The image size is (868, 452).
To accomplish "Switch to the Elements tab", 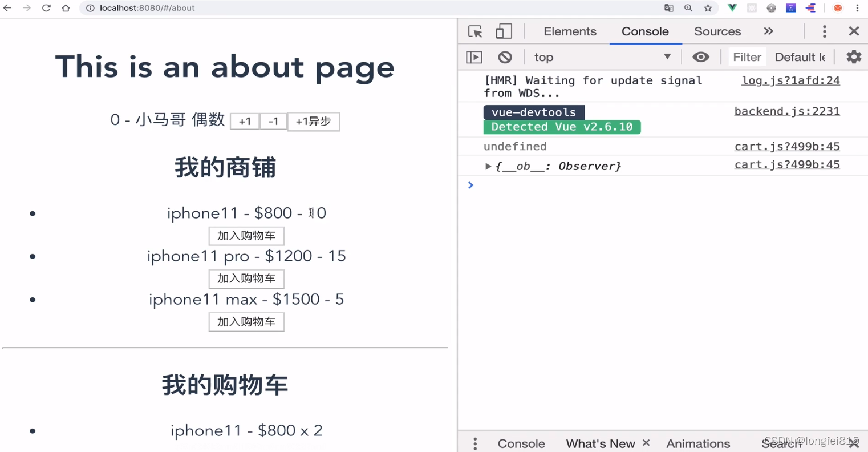I will tap(570, 31).
